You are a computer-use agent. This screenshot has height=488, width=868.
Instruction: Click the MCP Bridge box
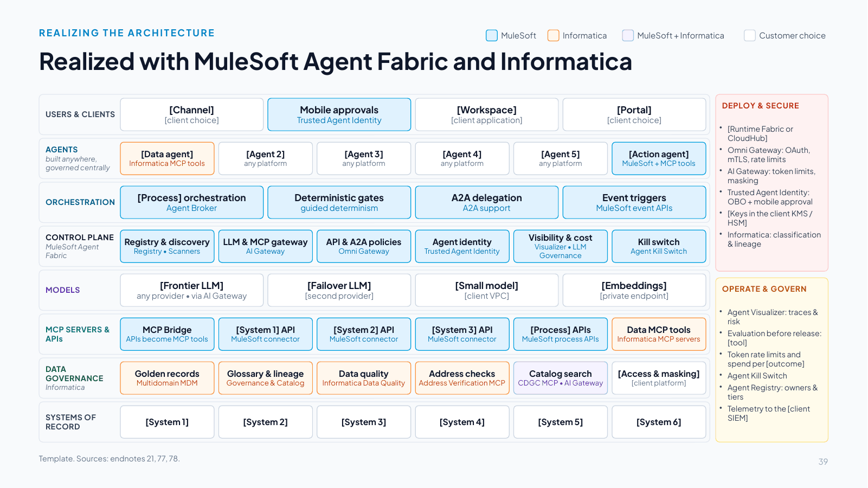pyautogui.click(x=167, y=334)
